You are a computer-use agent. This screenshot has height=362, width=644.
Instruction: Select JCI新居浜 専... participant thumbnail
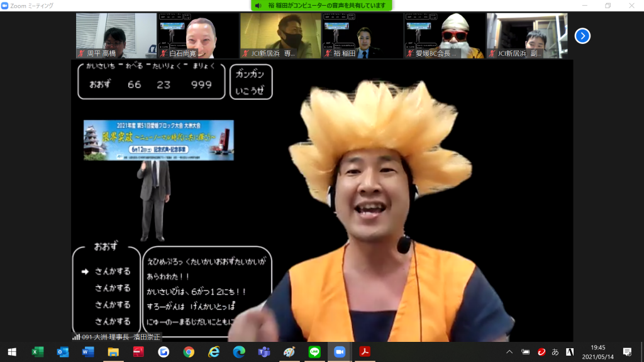280,35
